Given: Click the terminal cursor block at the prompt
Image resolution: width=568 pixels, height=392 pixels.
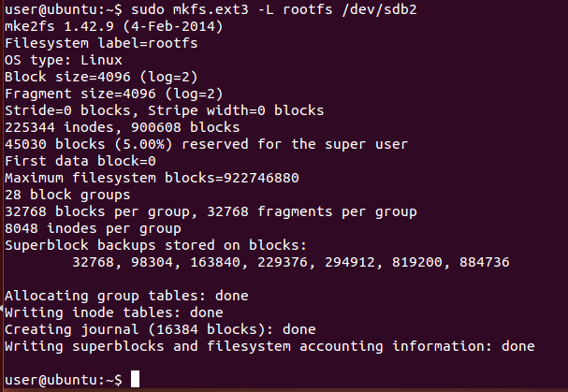Looking at the screenshot, I should point(136,380).
